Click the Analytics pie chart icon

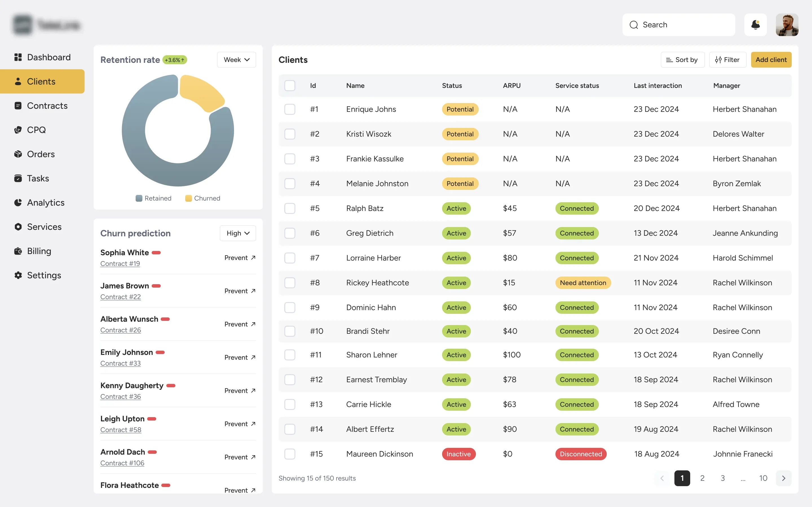[x=18, y=203]
